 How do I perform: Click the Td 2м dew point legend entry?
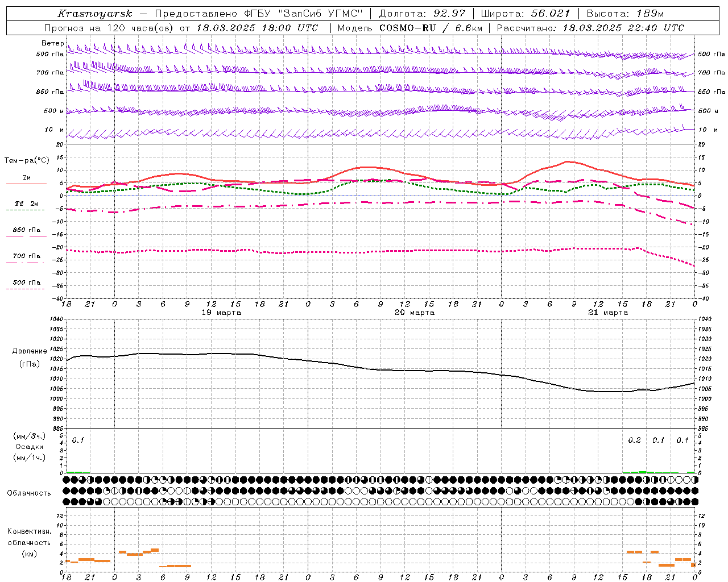tap(26, 204)
